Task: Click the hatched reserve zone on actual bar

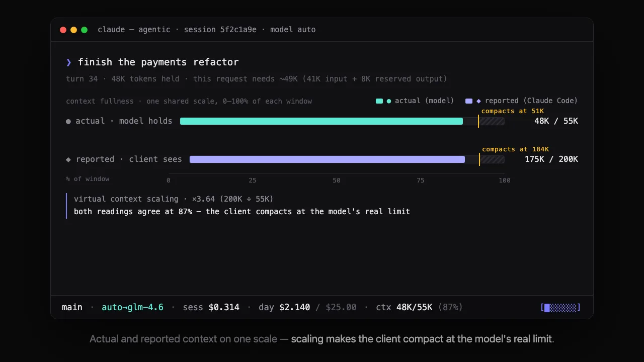Action: (492, 121)
